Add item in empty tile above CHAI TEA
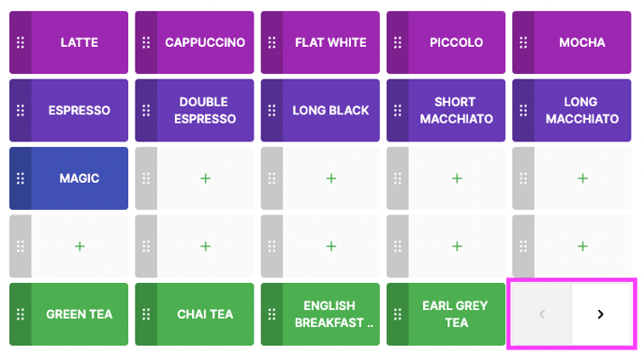Image resolution: width=644 pixels, height=355 pixels. click(205, 246)
